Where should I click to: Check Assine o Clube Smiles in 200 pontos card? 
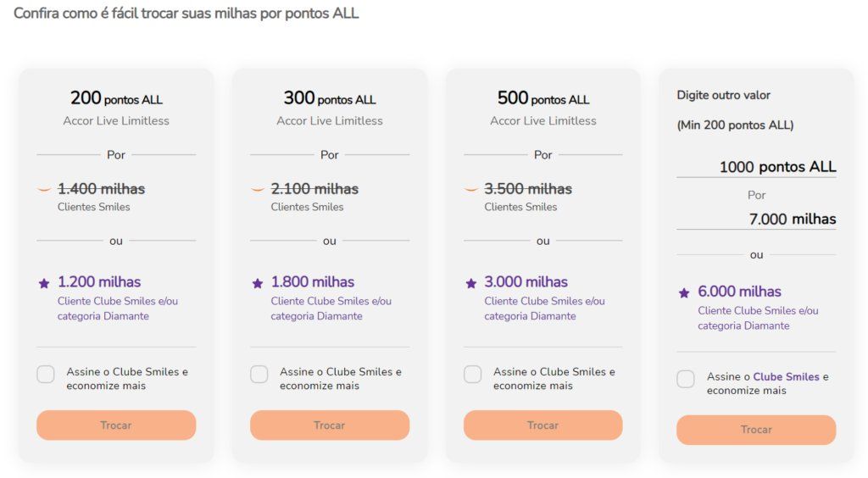tap(46, 374)
